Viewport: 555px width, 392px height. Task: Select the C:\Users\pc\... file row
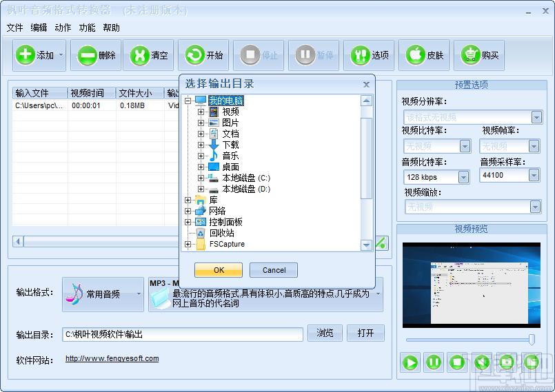[96, 105]
